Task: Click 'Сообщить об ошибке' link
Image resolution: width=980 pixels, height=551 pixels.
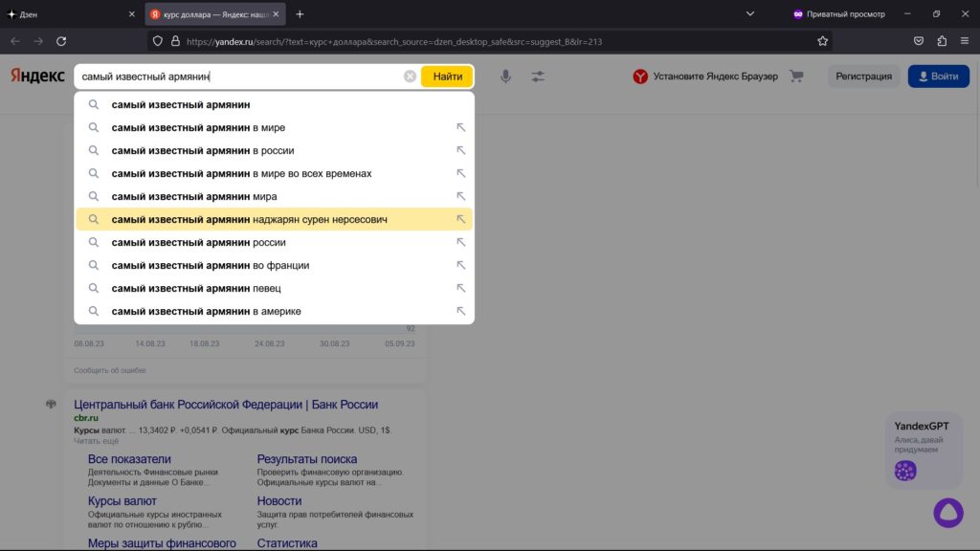Action: (x=109, y=370)
